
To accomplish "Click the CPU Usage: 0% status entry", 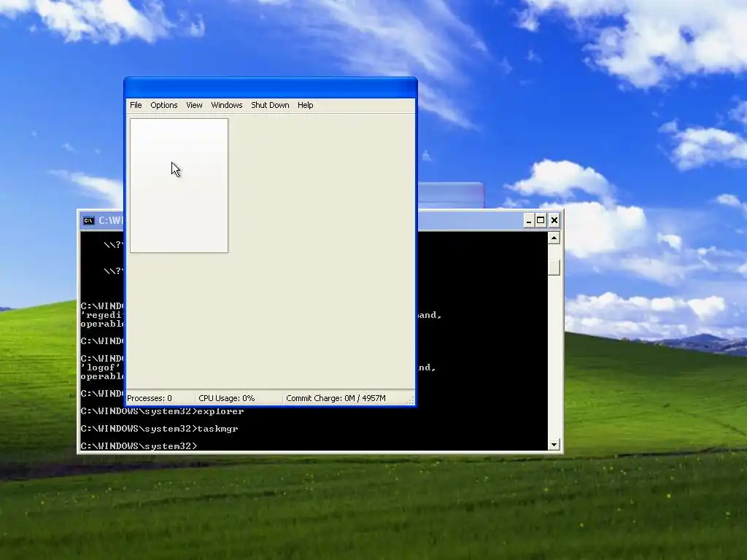I will click(x=227, y=398).
